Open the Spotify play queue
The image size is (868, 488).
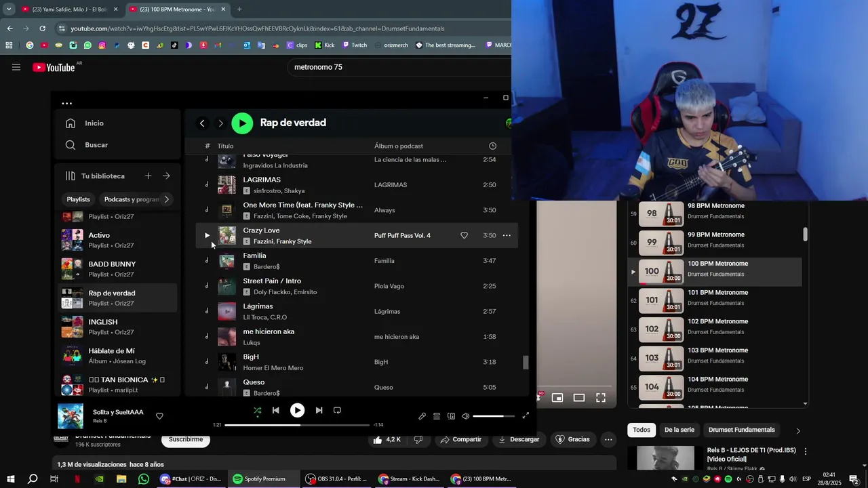click(x=437, y=416)
